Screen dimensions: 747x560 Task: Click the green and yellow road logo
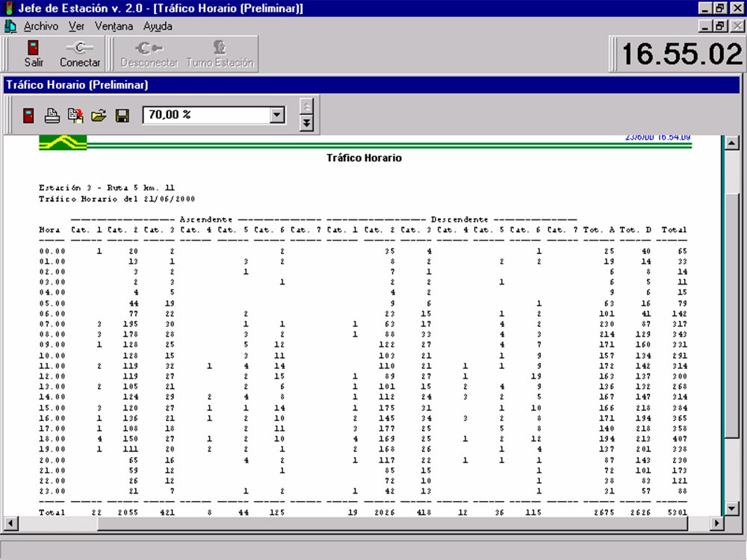coord(63,143)
